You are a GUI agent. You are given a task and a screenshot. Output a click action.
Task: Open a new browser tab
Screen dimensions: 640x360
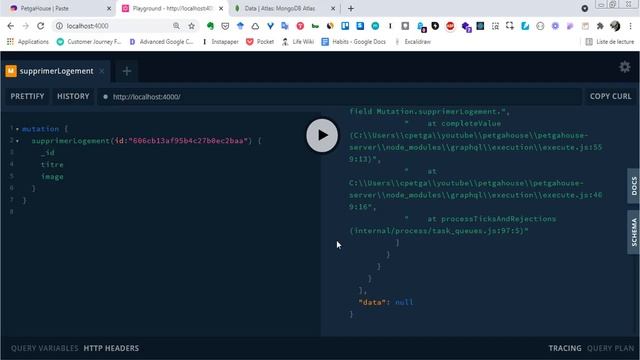click(x=351, y=8)
